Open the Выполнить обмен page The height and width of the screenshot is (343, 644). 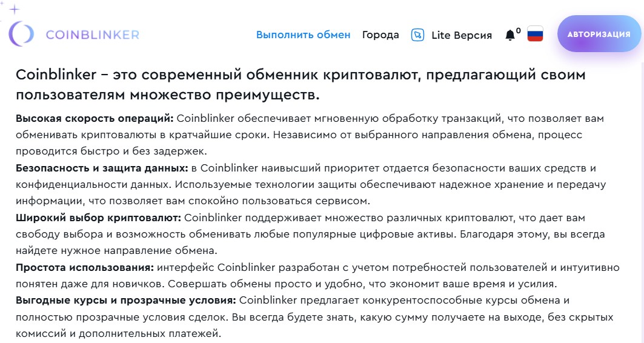[303, 35]
